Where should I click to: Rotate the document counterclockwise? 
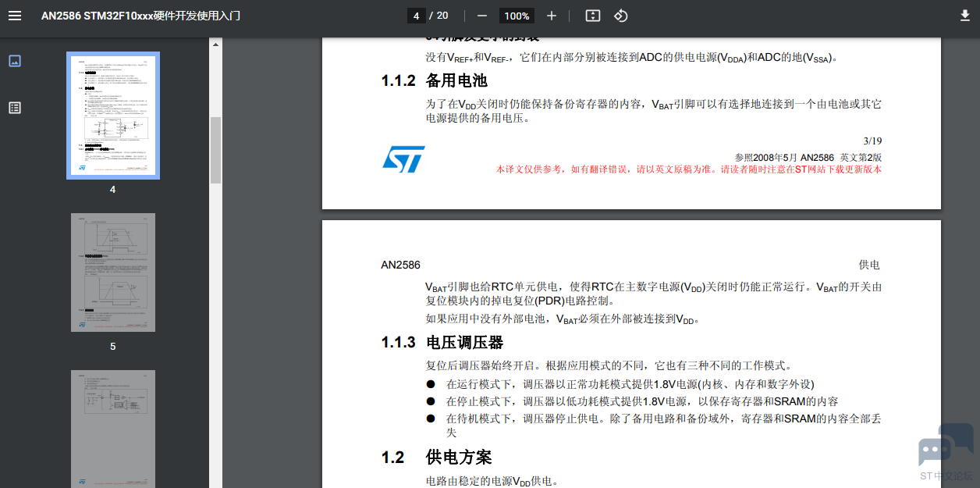pyautogui.click(x=621, y=16)
